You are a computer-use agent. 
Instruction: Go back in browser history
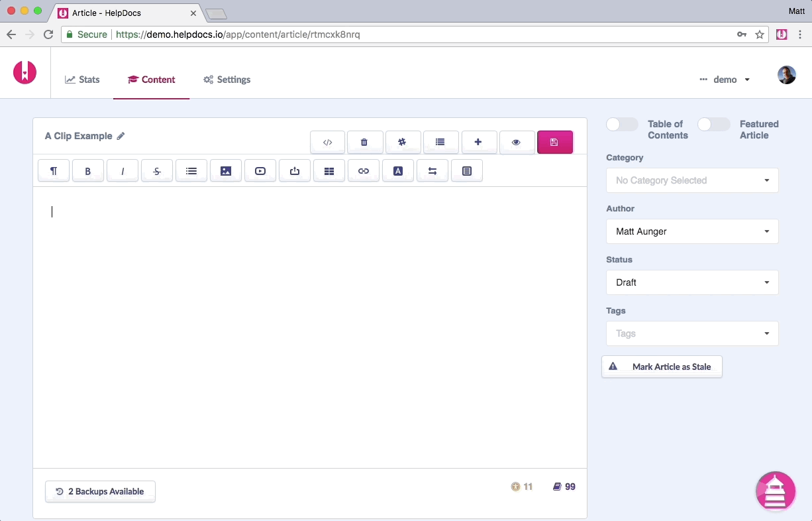point(11,34)
